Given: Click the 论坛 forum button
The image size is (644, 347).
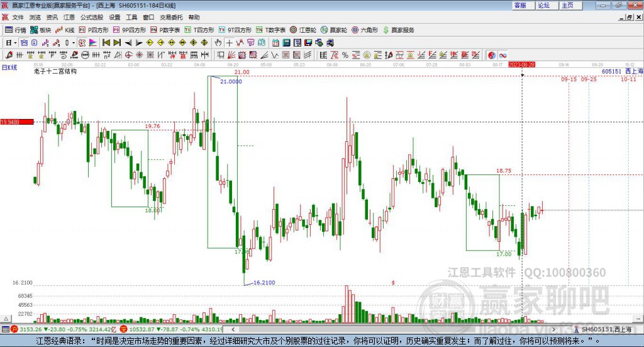Looking at the screenshot, I should [547, 5].
